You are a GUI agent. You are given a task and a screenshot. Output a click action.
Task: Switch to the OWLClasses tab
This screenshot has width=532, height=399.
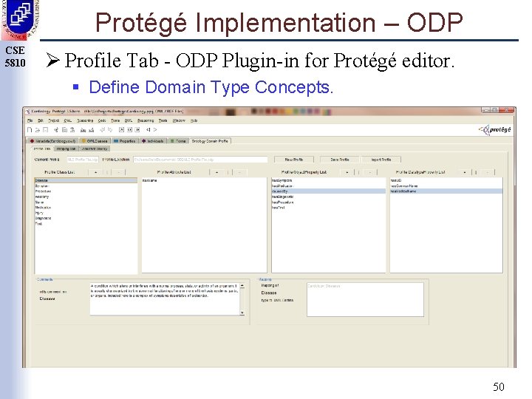click(x=95, y=141)
